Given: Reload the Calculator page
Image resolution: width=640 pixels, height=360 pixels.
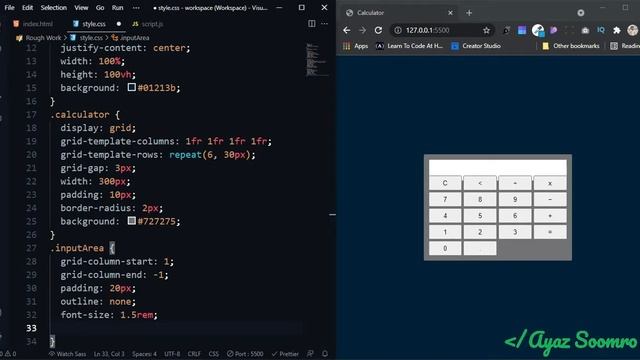Looking at the screenshot, I should (x=378, y=30).
